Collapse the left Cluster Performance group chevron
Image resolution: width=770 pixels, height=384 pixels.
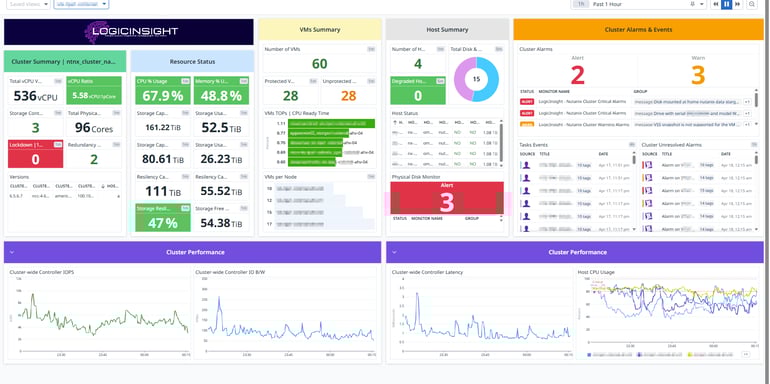[12, 252]
